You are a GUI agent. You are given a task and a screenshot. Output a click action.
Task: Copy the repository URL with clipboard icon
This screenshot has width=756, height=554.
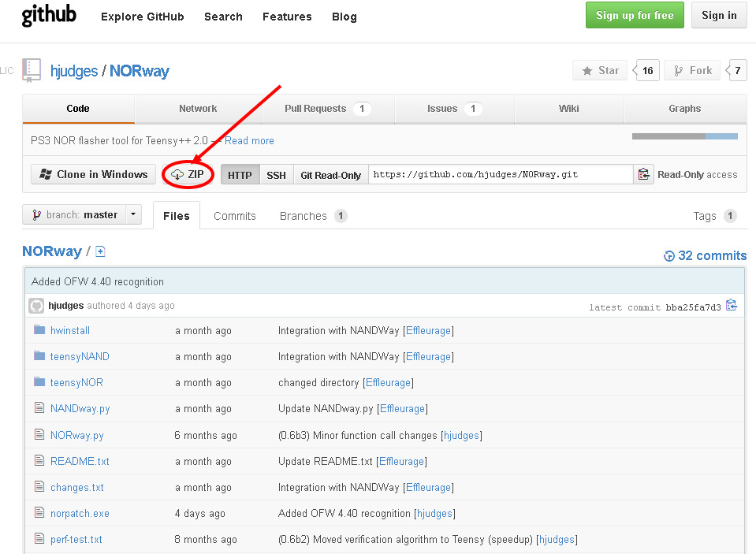click(x=644, y=174)
